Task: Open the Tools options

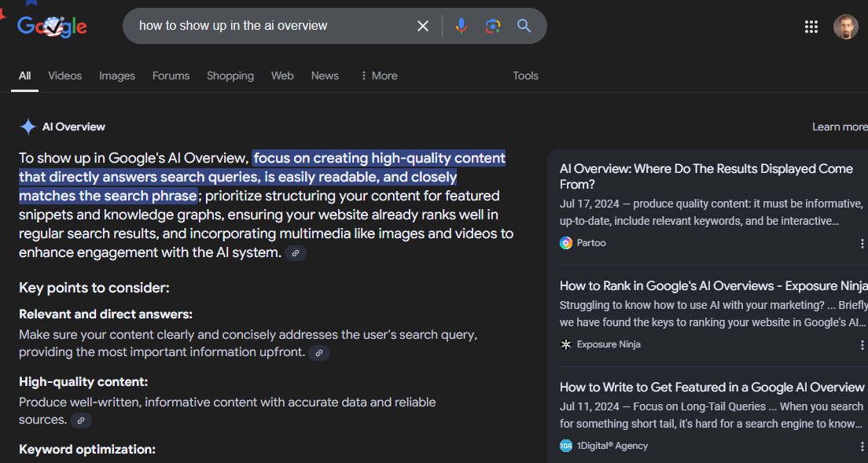Action: coord(525,75)
